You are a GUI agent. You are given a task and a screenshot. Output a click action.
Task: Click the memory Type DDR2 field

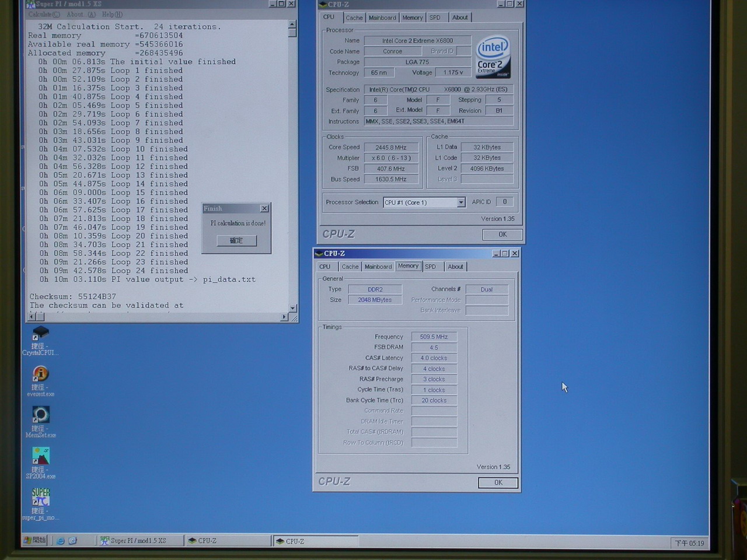point(375,289)
